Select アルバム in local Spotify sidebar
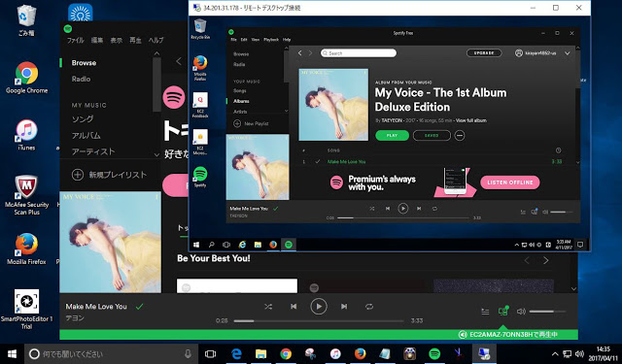The image size is (622, 364). (x=86, y=136)
